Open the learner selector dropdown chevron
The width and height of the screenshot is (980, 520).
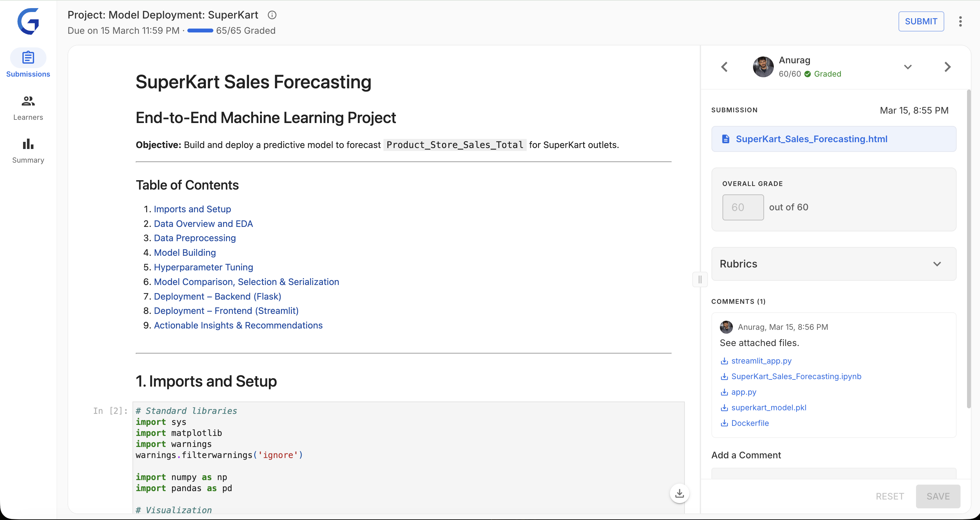(908, 67)
